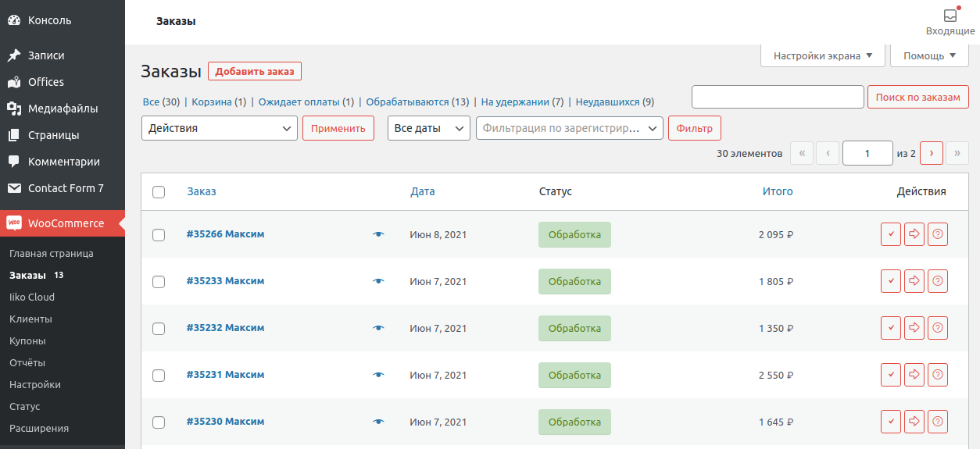Open the registered customer filter dropdown
Image resolution: width=980 pixels, height=449 pixels.
570,128
